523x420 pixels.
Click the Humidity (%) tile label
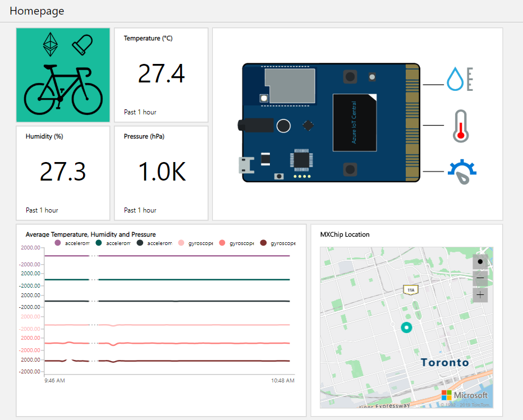click(x=44, y=136)
